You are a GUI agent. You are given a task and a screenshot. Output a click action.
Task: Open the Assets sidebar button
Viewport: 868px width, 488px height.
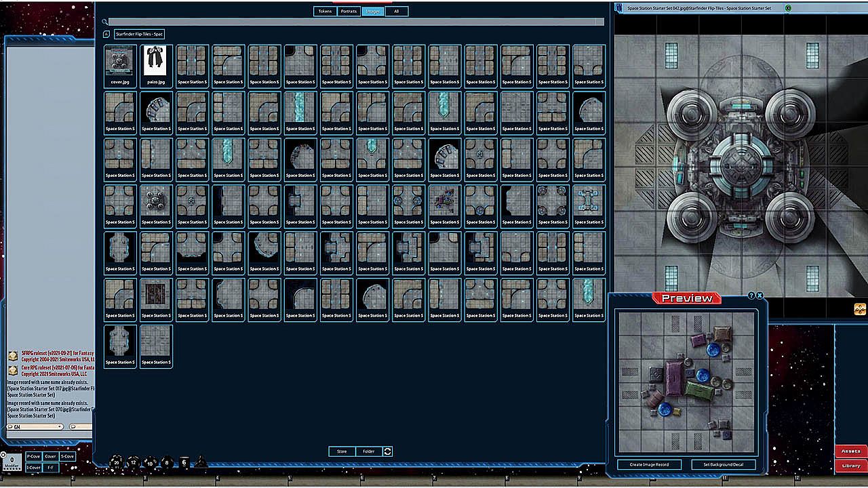[x=850, y=451]
